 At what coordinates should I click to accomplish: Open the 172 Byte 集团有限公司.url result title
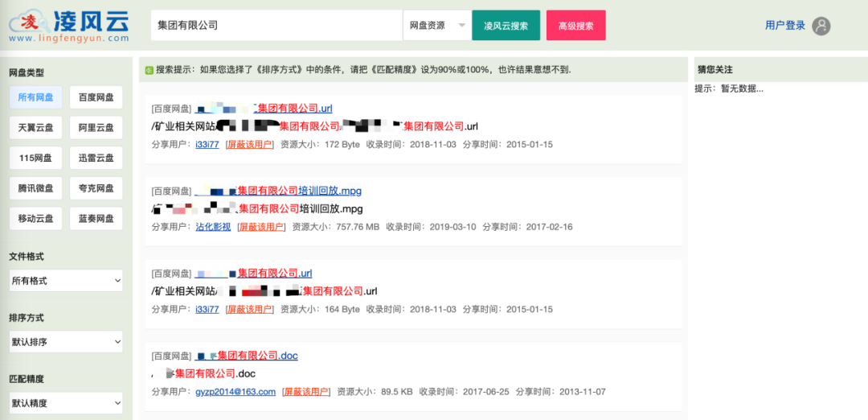point(264,108)
